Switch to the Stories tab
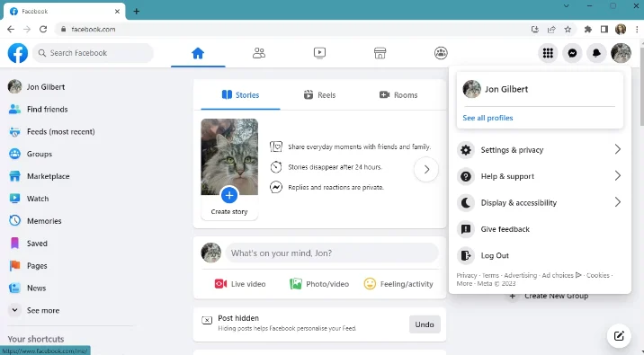Image resolution: width=644 pixels, height=355 pixels. [x=240, y=94]
